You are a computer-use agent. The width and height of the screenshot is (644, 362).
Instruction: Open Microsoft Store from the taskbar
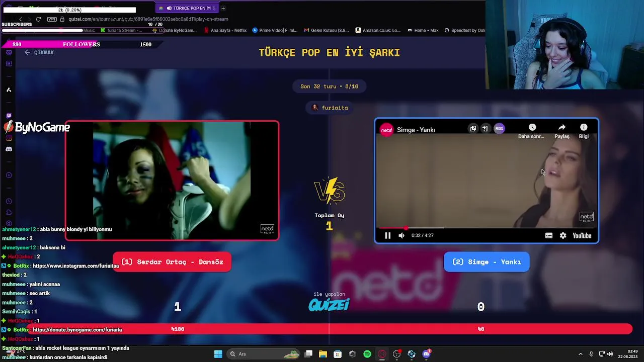pos(338,354)
